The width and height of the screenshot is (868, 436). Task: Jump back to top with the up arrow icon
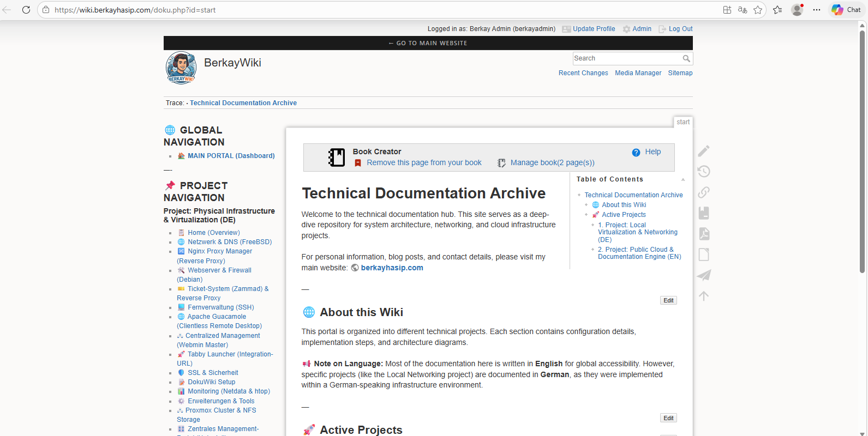[704, 296]
